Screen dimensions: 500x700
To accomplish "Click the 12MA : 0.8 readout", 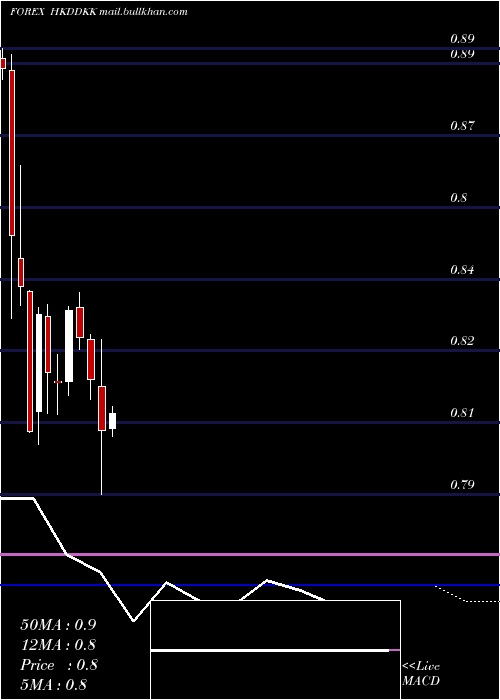I will (x=58, y=645).
